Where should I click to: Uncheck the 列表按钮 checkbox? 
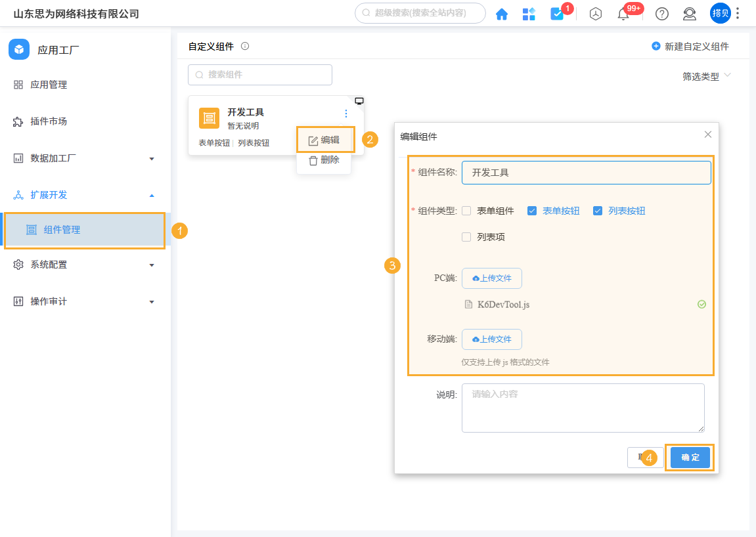pyautogui.click(x=598, y=210)
